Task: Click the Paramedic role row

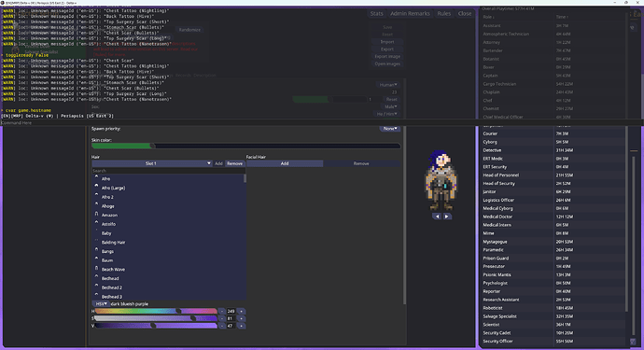Action: 553,250
